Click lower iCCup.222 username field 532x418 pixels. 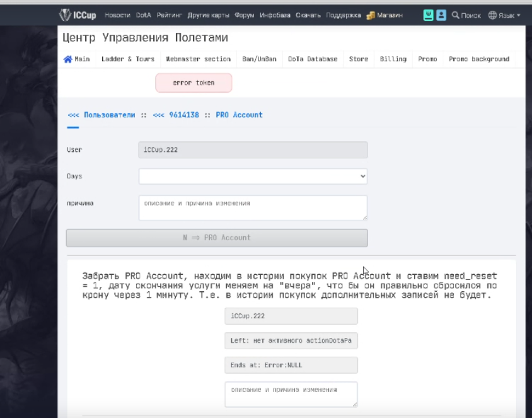(291, 316)
